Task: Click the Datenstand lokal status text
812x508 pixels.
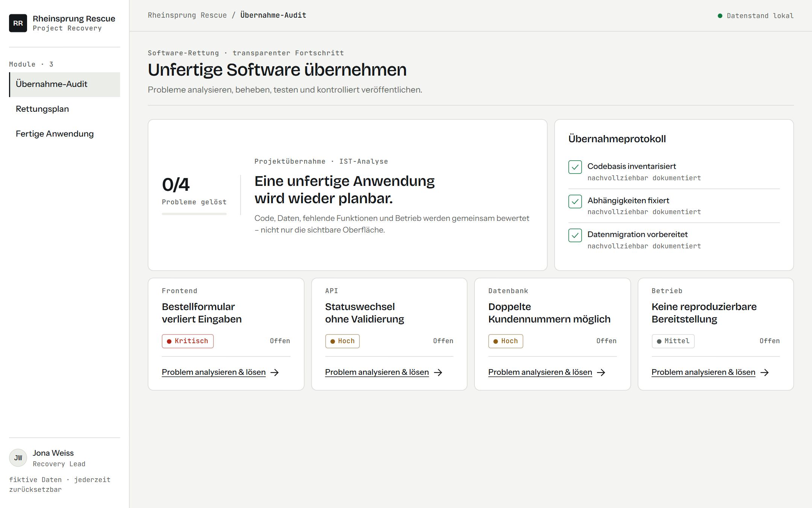Action: (760, 16)
